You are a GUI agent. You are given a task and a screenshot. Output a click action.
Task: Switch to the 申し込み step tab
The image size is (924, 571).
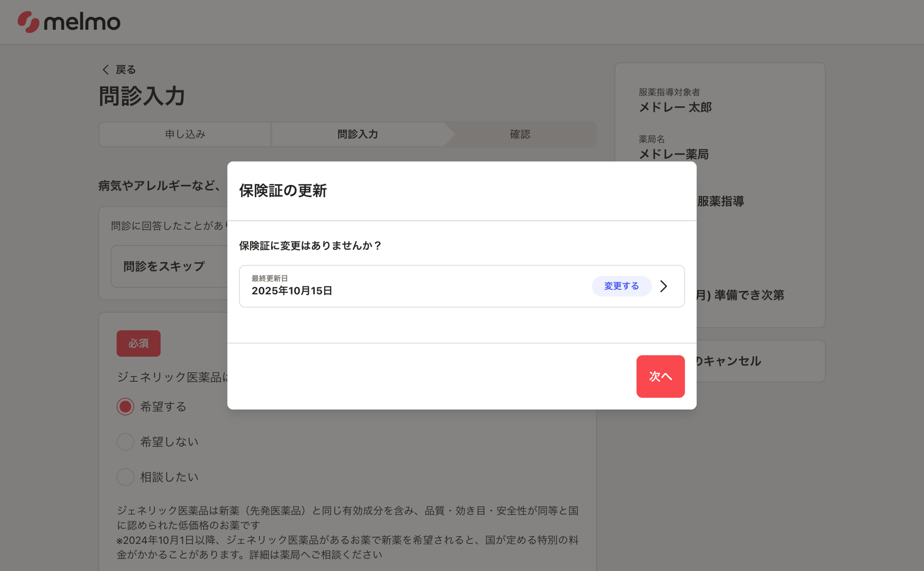click(185, 134)
